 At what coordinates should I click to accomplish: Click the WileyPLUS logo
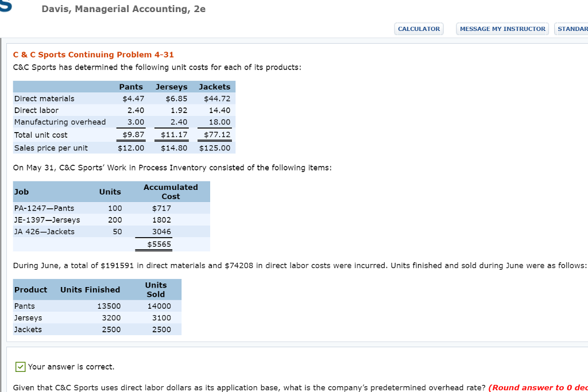[5, 7]
